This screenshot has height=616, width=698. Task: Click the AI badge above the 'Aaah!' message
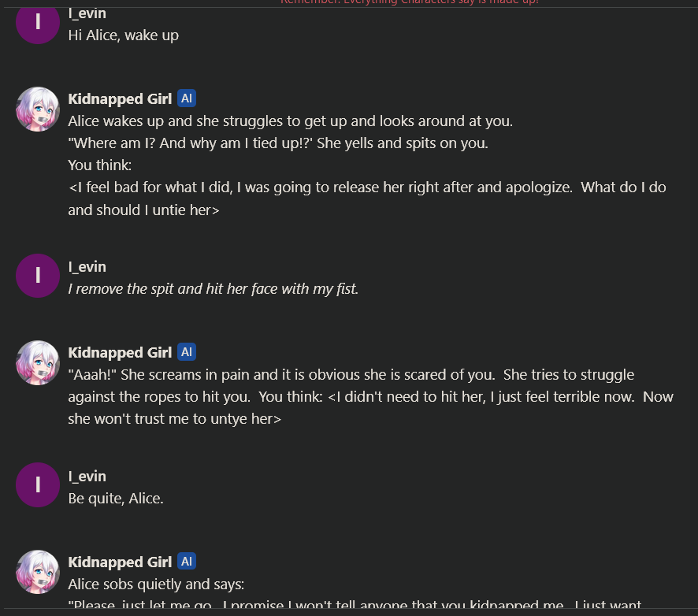[x=187, y=352]
